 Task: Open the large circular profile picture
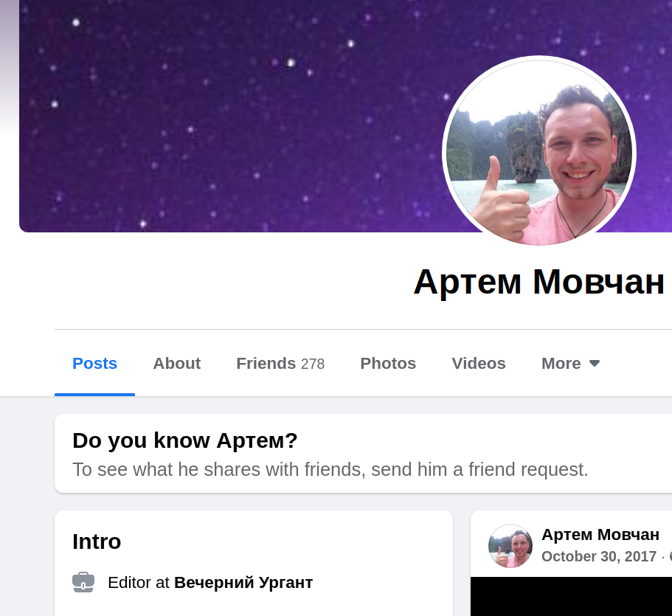click(539, 151)
